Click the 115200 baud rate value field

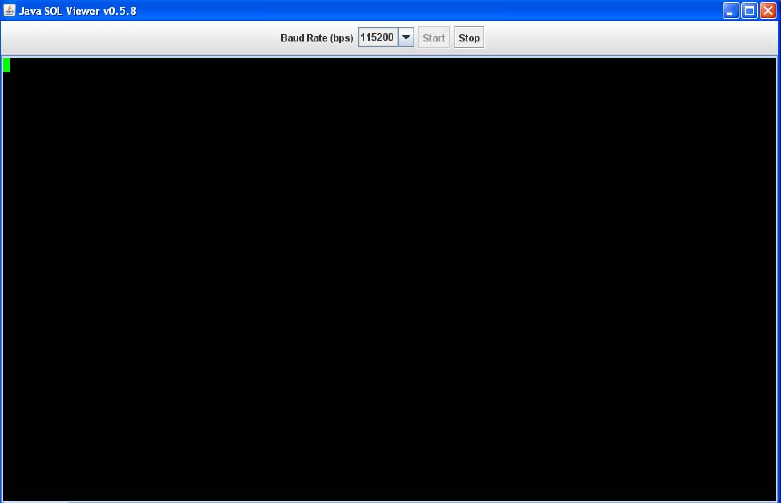378,37
